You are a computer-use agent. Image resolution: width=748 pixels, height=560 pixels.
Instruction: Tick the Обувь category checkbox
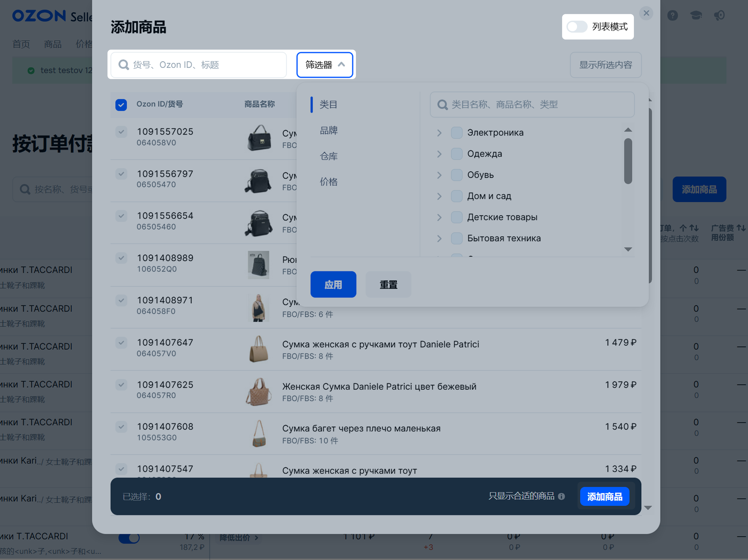[x=457, y=175]
